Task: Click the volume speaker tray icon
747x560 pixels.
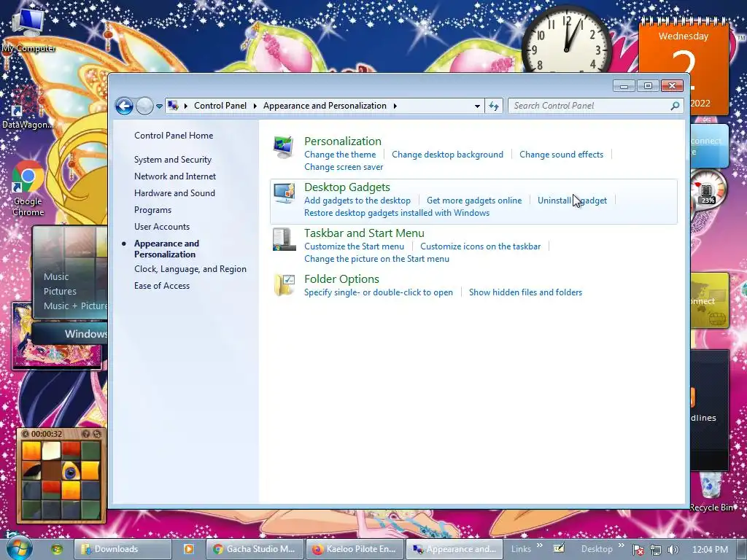Action: 673,550
